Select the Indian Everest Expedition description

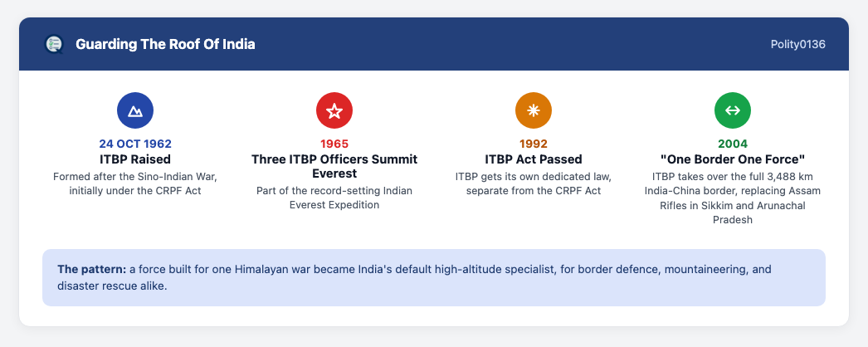click(334, 198)
